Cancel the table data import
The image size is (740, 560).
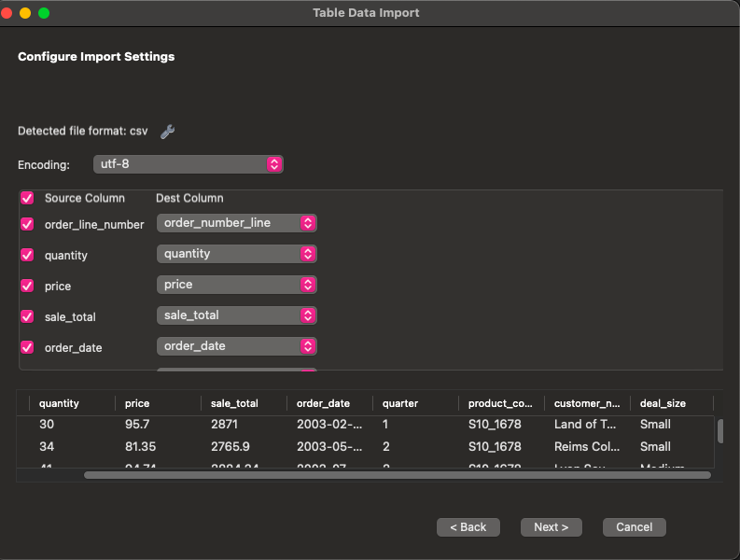point(634,527)
